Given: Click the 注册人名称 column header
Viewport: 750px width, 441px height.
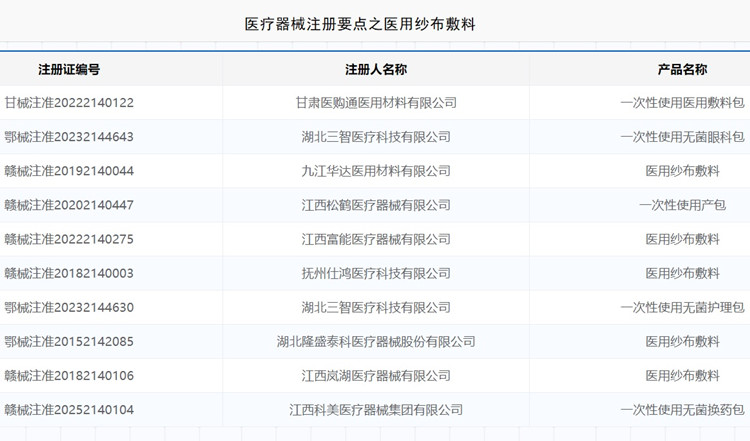Looking at the screenshot, I should tap(376, 69).
